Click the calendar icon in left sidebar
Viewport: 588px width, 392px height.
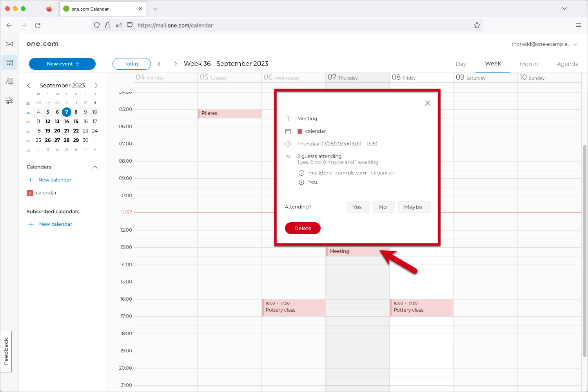coord(9,63)
